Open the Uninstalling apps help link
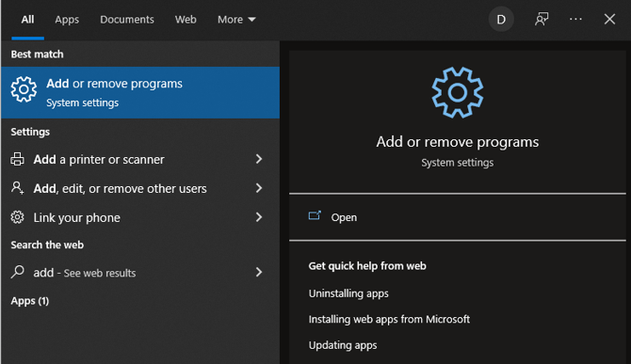This screenshot has height=364, width=631. (x=348, y=293)
